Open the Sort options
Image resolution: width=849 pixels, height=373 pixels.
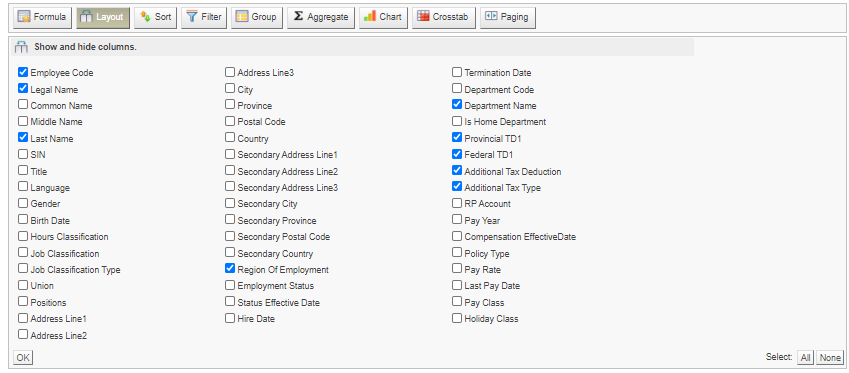click(155, 17)
